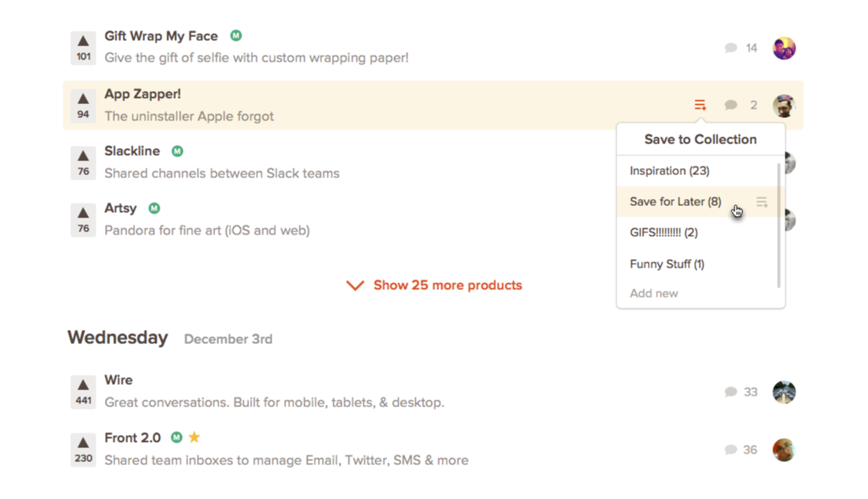Select Inspiration (23) collection
868x499 pixels.
[x=697, y=171]
